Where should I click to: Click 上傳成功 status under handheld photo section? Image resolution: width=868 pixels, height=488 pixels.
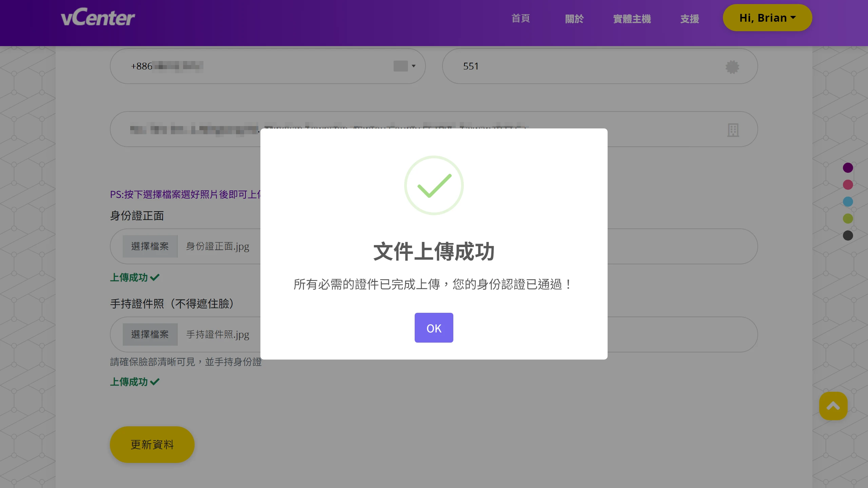(128, 382)
